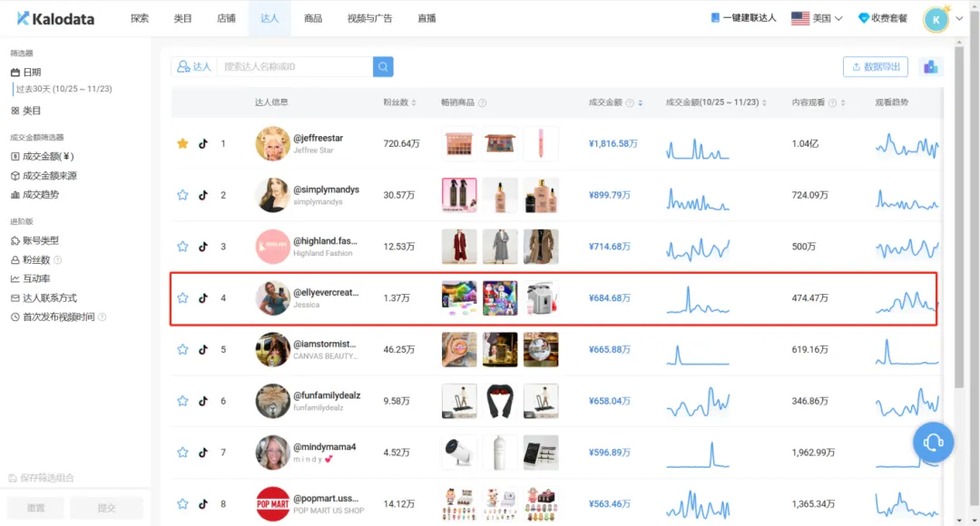This screenshot has height=526, width=980.
Task: Click the creator search input field
Action: tap(294, 67)
